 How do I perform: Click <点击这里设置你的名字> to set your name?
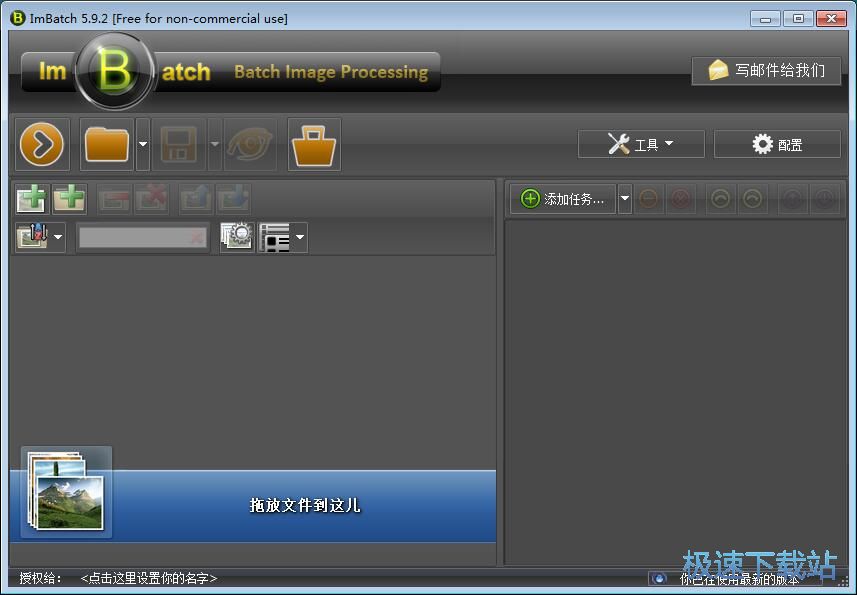tap(149, 578)
